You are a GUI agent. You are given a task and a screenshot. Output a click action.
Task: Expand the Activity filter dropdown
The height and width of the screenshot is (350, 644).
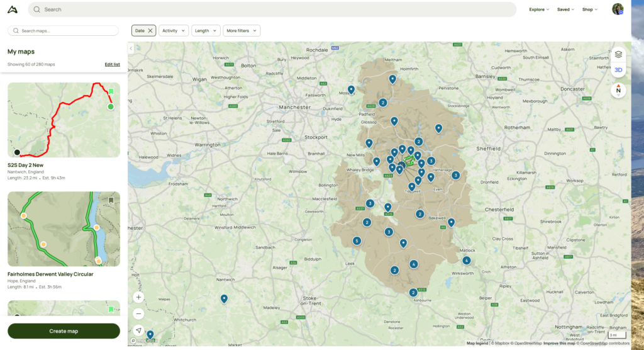[x=174, y=31]
